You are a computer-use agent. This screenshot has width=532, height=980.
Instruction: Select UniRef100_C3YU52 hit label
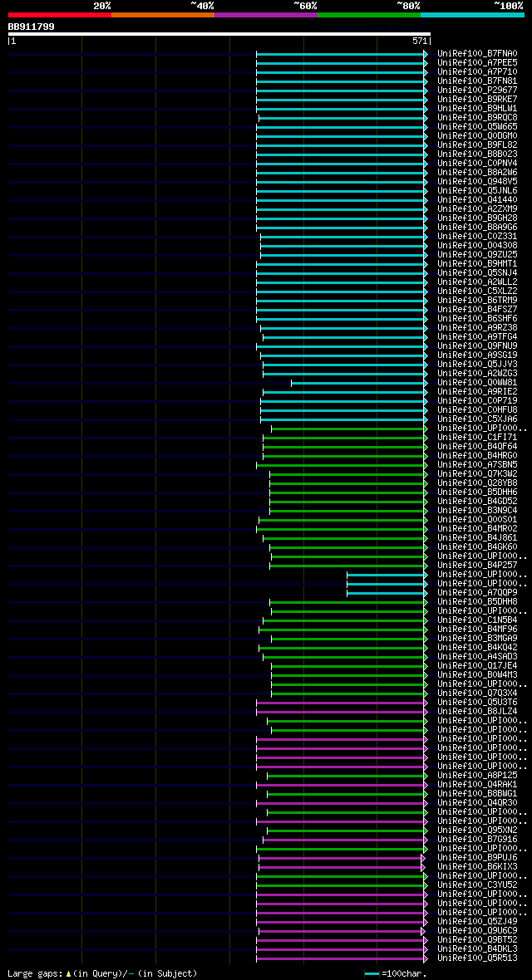(x=477, y=885)
